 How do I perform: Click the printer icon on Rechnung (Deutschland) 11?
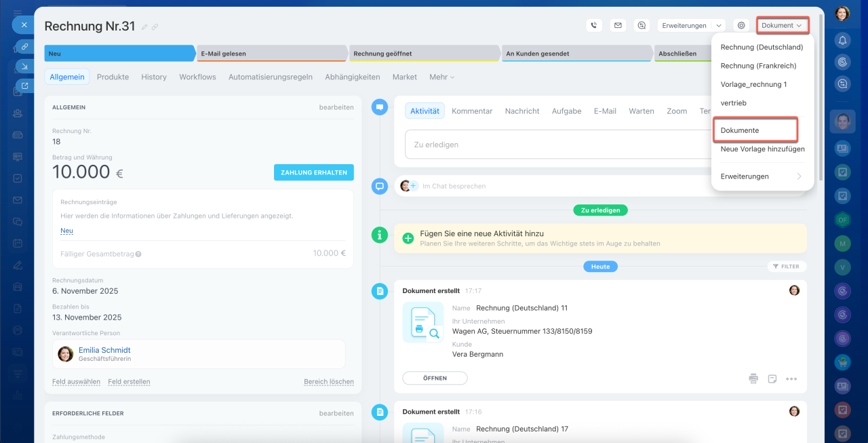tap(753, 379)
